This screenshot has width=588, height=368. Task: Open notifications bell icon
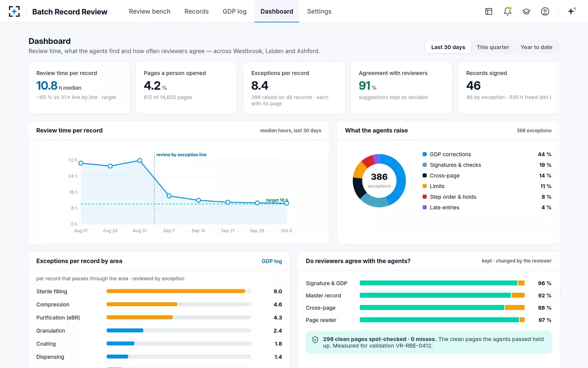point(508,11)
